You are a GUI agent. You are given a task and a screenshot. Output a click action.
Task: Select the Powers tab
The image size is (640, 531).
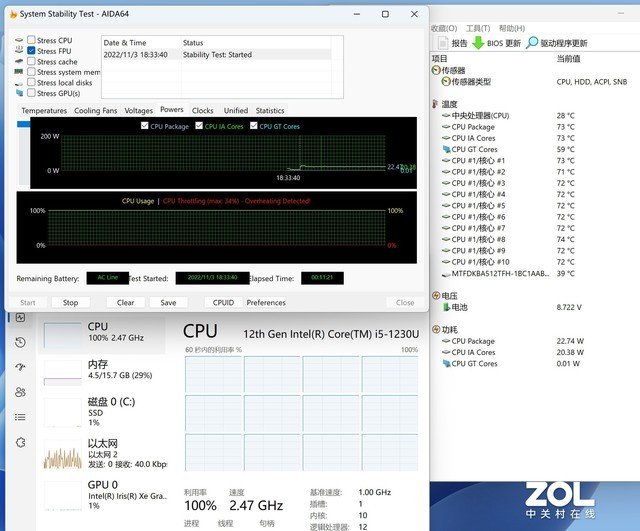[172, 110]
